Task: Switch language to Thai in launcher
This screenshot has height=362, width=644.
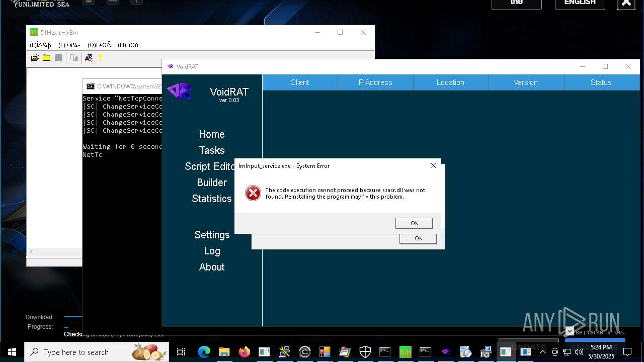Action: [517, 4]
